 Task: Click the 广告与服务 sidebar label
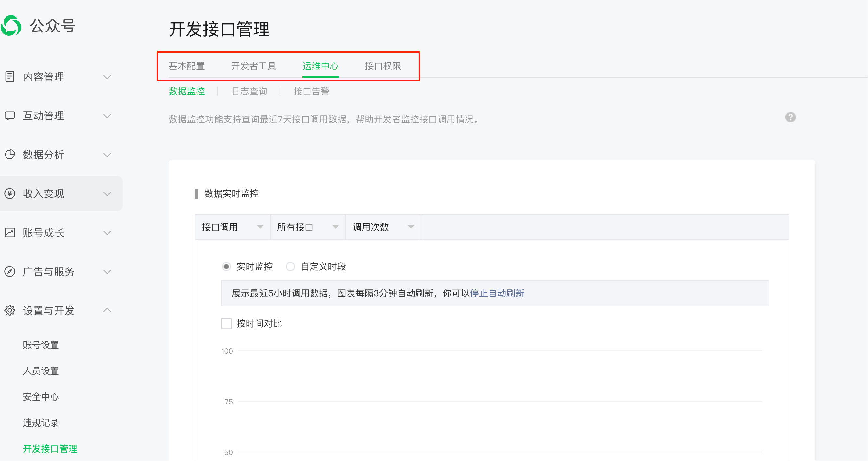(48, 272)
